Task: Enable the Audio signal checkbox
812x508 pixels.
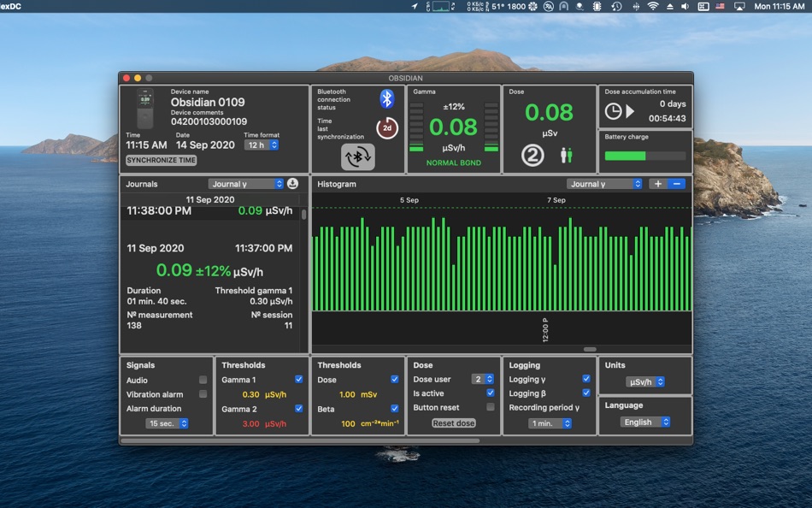Action: (203, 381)
